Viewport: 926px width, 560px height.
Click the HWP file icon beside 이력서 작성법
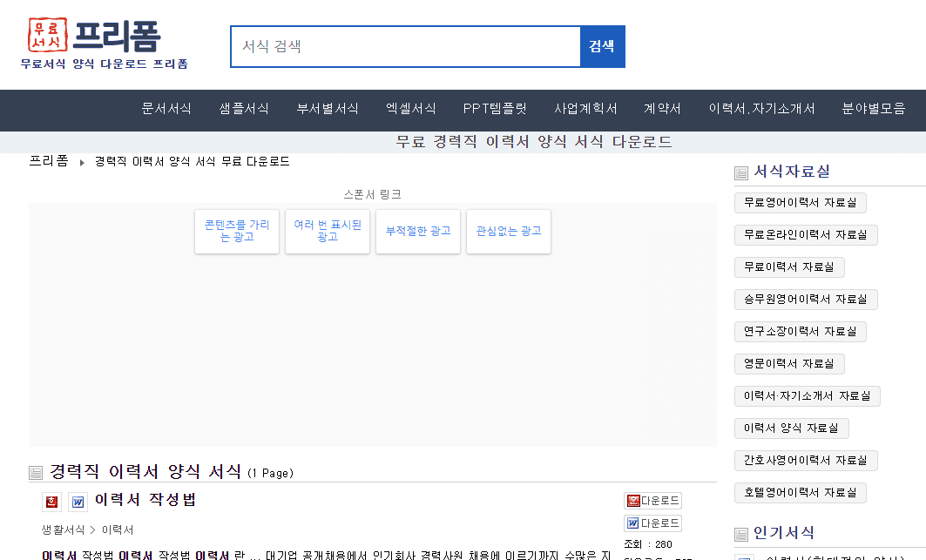click(52, 502)
